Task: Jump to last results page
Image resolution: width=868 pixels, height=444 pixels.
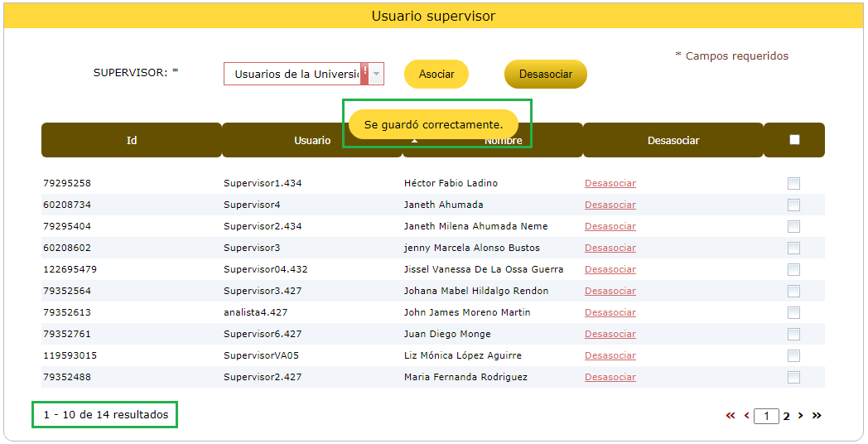Action: click(x=817, y=416)
